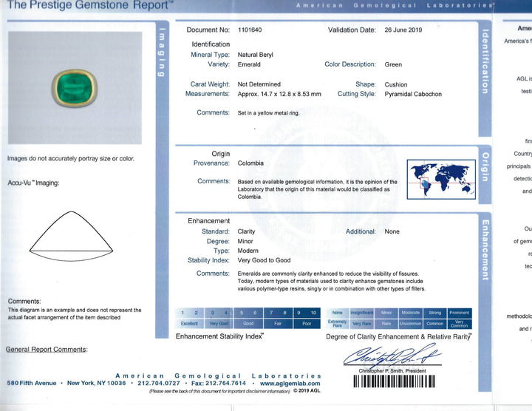The image size is (532, 411).
Task: Click 'Prominent' on clarity enhancement scale
Action: [459, 313]
